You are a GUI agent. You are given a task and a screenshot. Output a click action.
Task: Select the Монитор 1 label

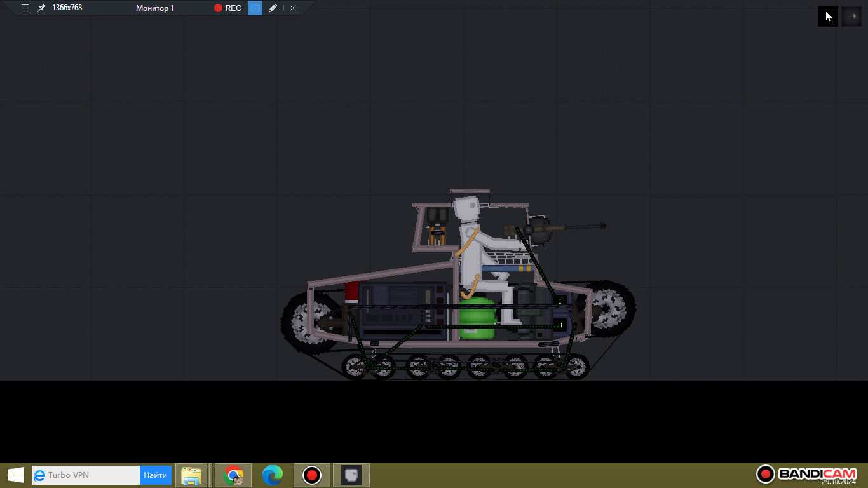[x=155, y=8]
